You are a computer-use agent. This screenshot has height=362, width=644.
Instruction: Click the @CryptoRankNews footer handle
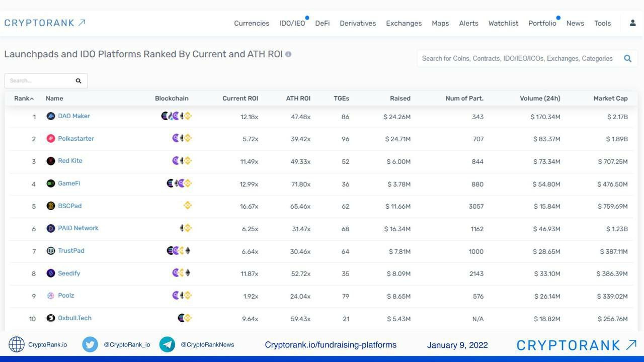pyautogui.click(x=207, y=345)
